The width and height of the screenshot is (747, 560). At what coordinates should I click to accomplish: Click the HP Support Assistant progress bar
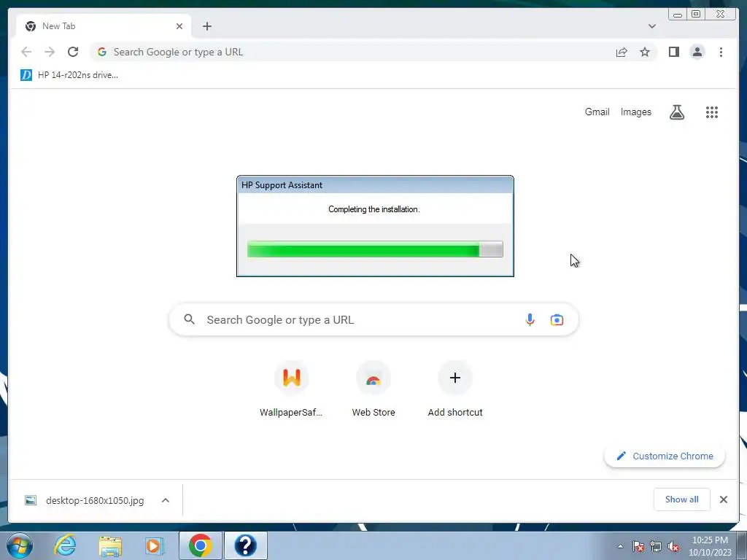click(x=375, y=249)
